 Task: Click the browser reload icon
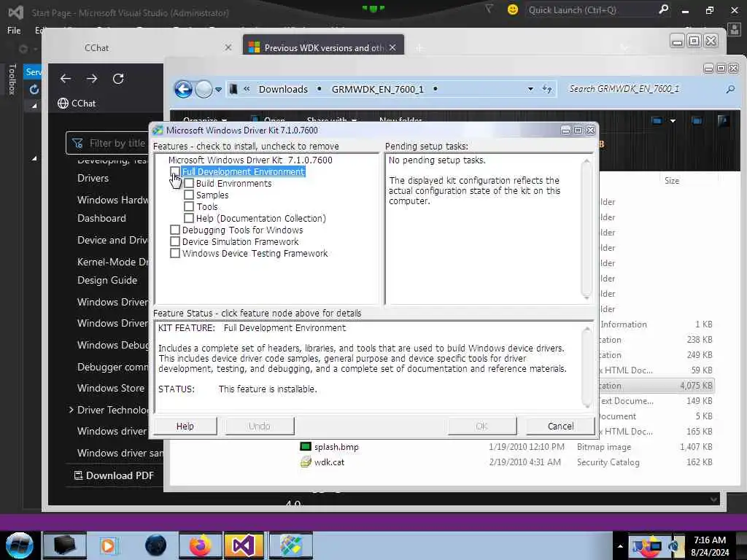[118, 79]
